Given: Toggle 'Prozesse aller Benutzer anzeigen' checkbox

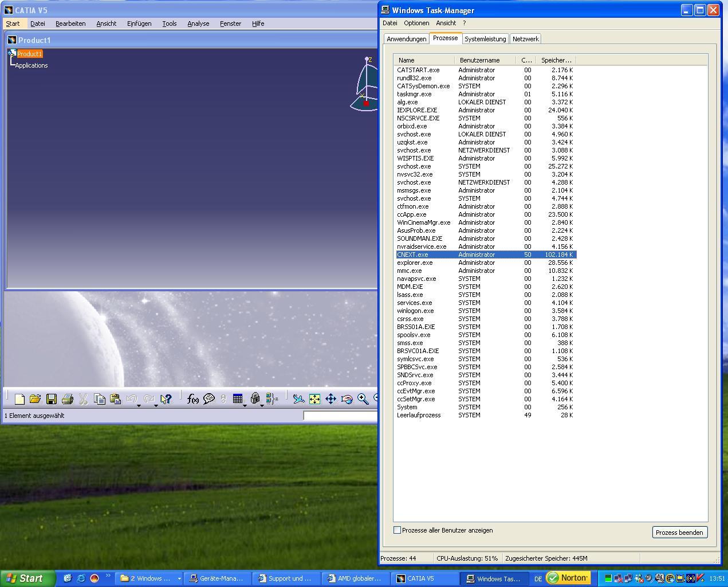Looking at the screenshot, I should (x=397, y=530).
